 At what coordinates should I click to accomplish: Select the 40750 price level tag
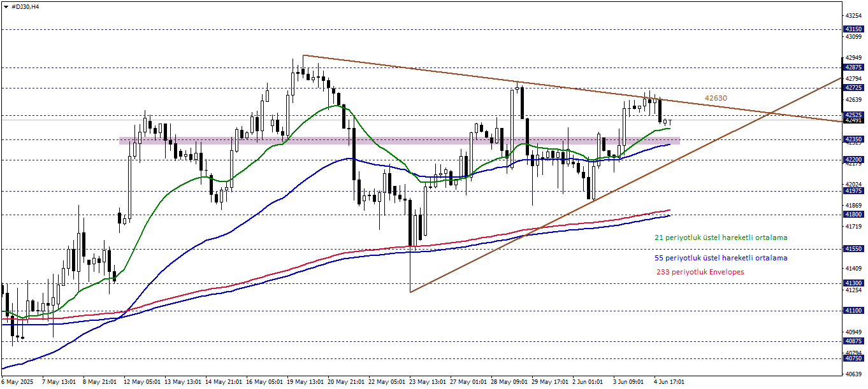pos(853,358)
